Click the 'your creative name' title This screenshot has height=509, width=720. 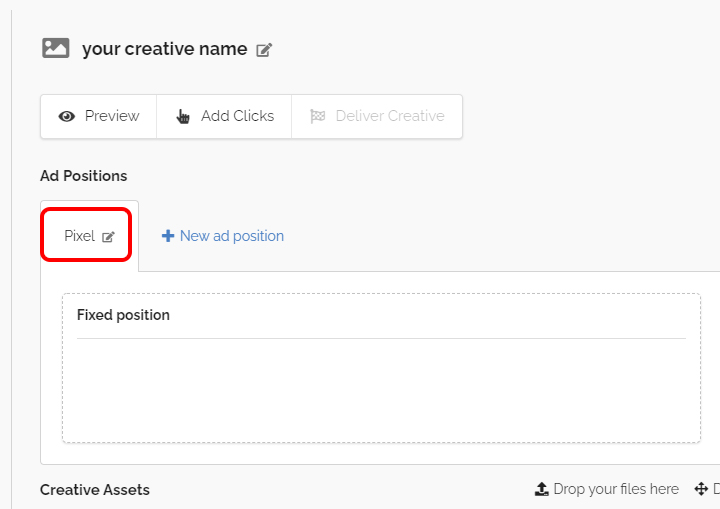click(x=165, y=49)
